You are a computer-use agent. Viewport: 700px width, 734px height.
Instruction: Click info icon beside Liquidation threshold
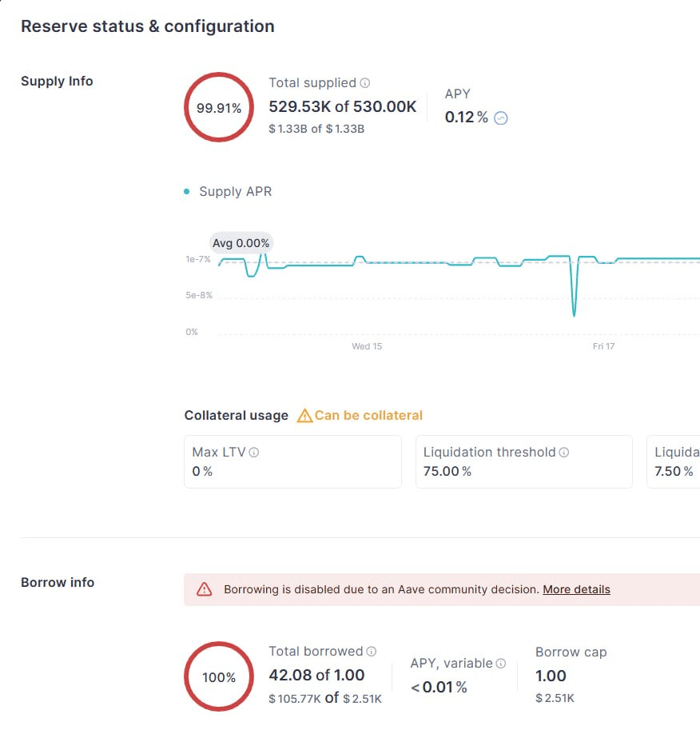tap(564, 453)
